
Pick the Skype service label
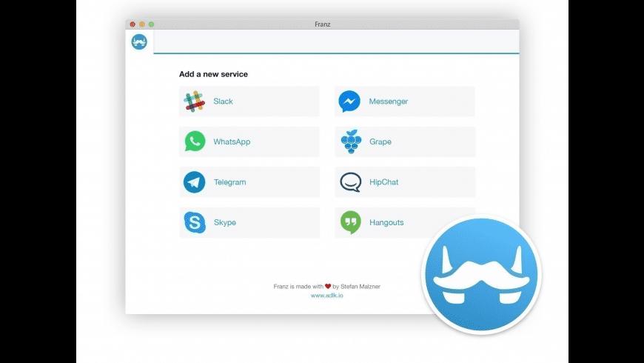(x=225, y=222)
